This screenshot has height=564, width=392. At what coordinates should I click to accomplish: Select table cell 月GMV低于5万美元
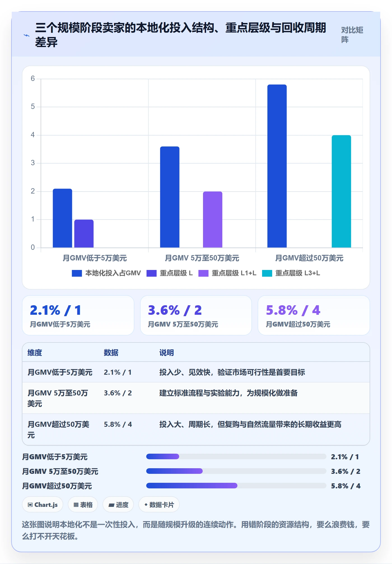(x=60, y=372)
